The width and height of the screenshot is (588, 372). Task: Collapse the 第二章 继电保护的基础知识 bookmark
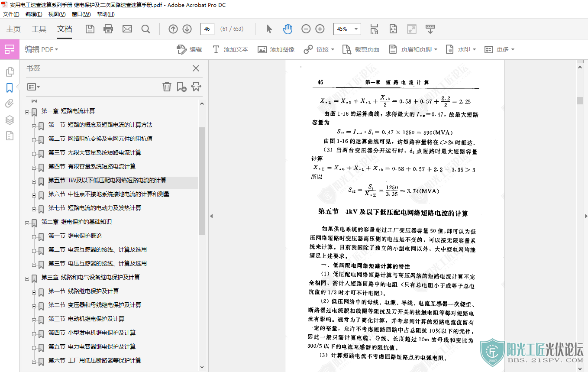(27, 223)
